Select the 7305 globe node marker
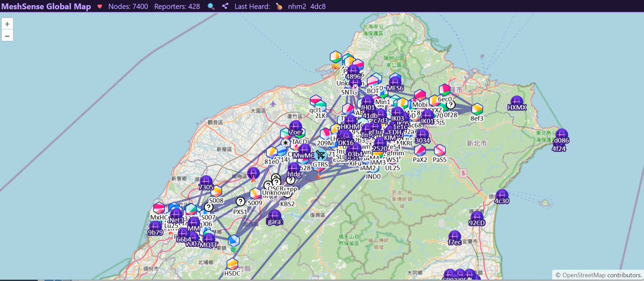Screen dimensions: 644x281 206,181
